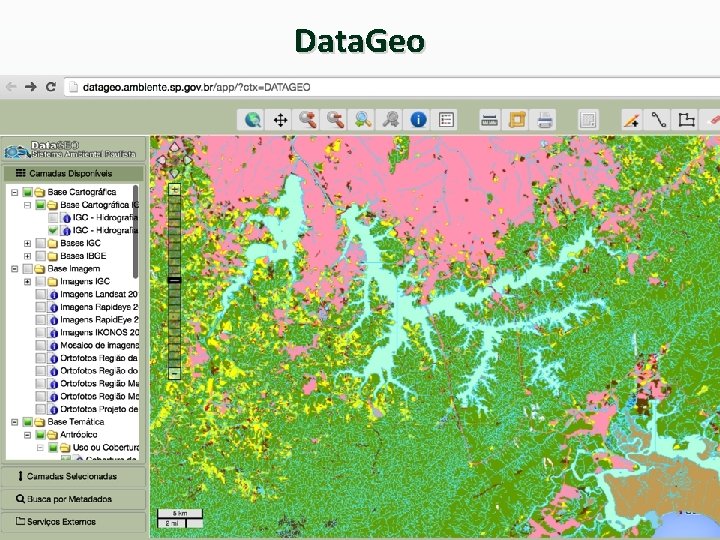Toggle the Base Cartográfica top-level checkbox
Viewport: 720px width, 540px height.
point(28,192)
